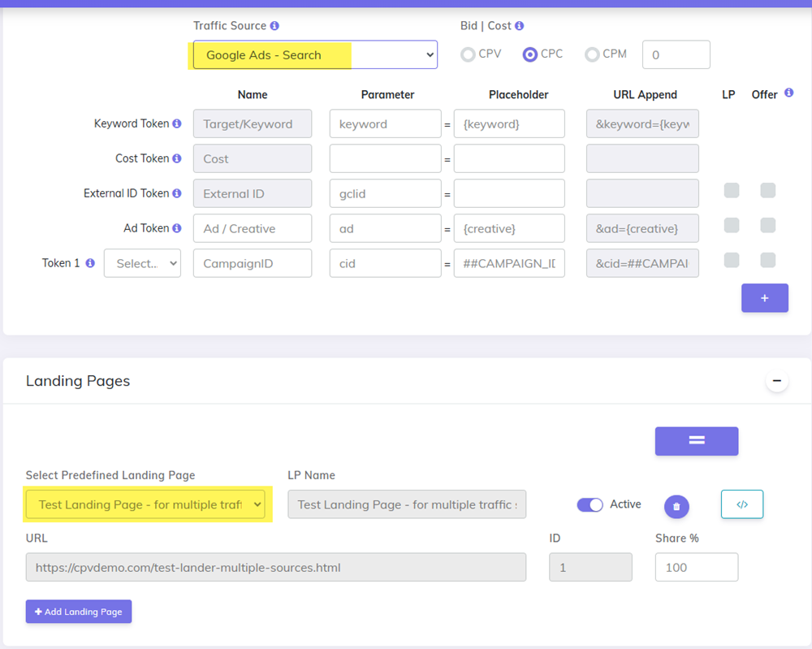Click the Keyword Token info icon
The width and height of the screenshot is (812, 649).
175,123
